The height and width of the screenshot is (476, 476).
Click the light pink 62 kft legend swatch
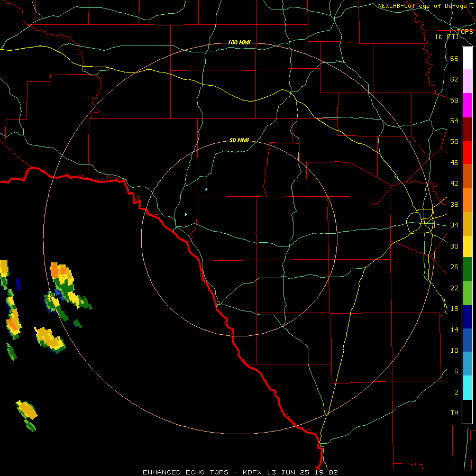[467, 81]
